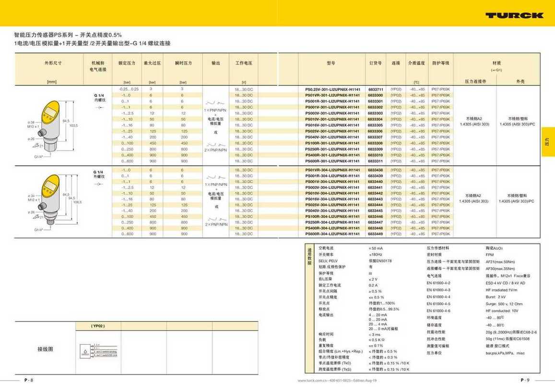Click order number 6833444
The width and height of the screenshot is (555, 392).
[x=376, y=205]
